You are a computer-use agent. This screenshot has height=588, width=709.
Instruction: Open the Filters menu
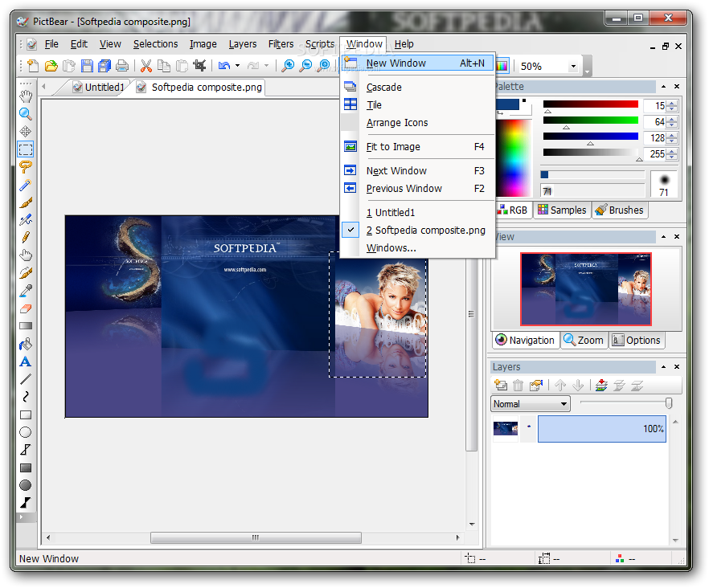(281, 44)
